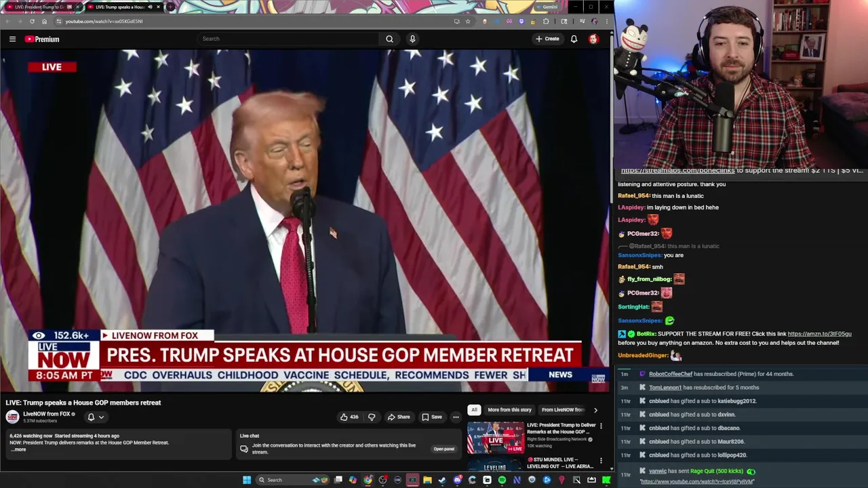The height and width of the screenshot is (488, 868).
Task: Open the YouTube account avatar menu
Action: (593, 39)
